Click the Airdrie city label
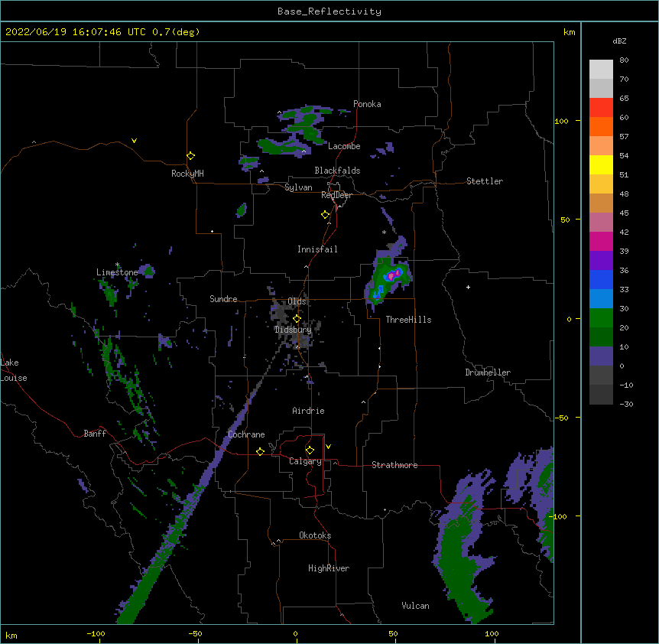659x644 pixels. [x=308, y=411]
